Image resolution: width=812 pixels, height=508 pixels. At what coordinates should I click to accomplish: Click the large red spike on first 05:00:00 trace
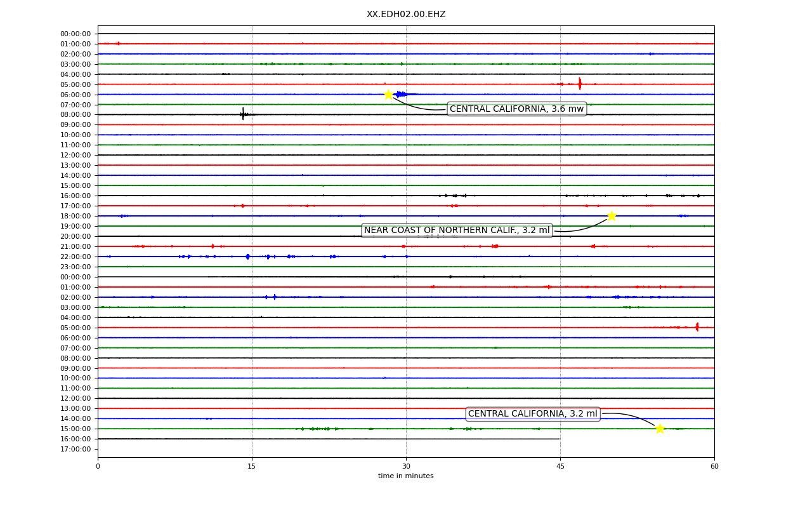point(579,84)
